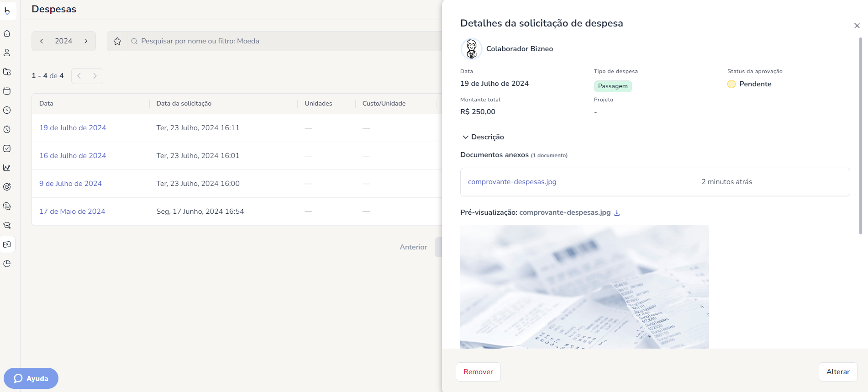Open the line chart icon in sidebar

[x=7, y=168]
